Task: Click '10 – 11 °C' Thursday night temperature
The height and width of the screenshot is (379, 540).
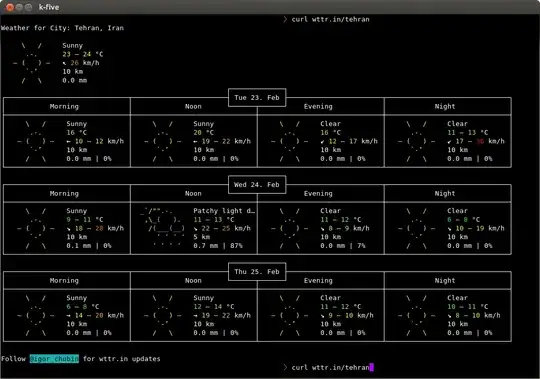Action: 468,307
